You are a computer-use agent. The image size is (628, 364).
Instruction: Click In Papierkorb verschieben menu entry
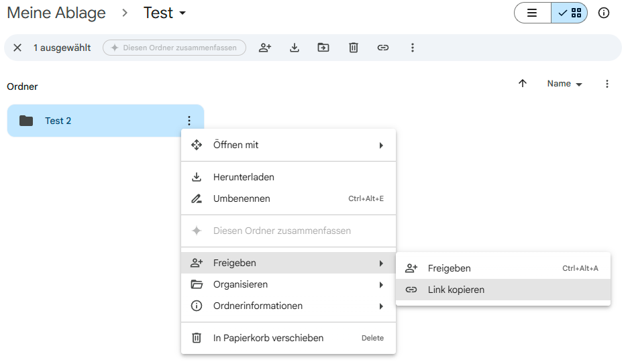click(268, 338)
